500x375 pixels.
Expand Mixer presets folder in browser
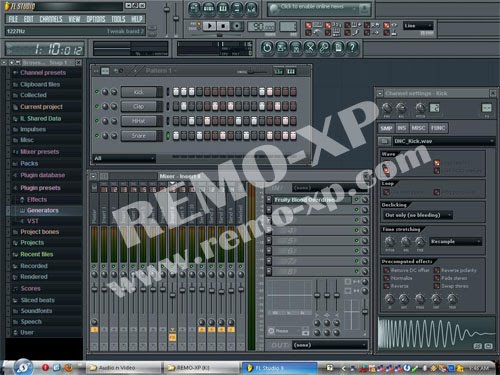(40, 152)
